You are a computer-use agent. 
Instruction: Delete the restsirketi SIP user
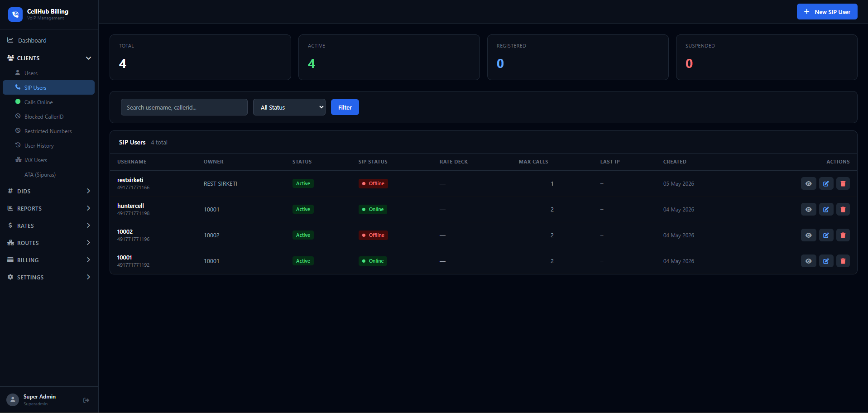coord(843,183)
